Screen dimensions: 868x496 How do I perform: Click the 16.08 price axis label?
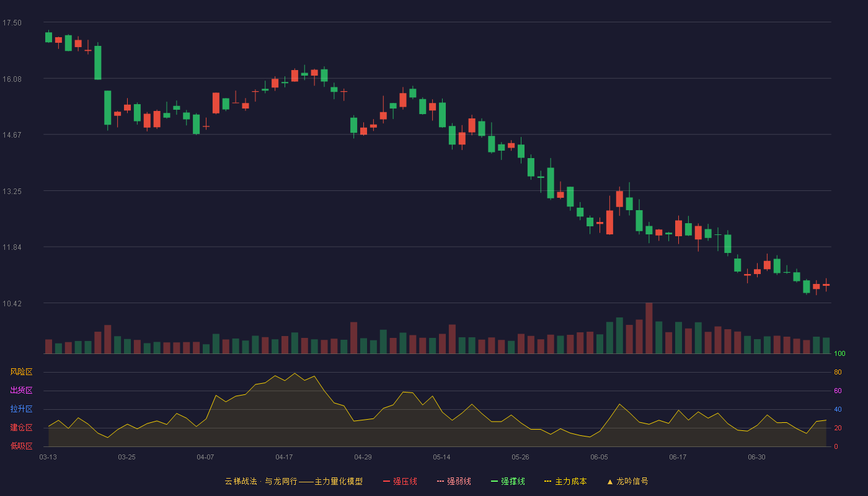tap(12, 79)
